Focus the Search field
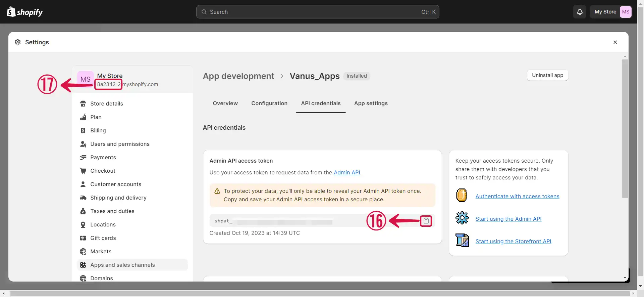644x297 pixels. tap(318, 12)
